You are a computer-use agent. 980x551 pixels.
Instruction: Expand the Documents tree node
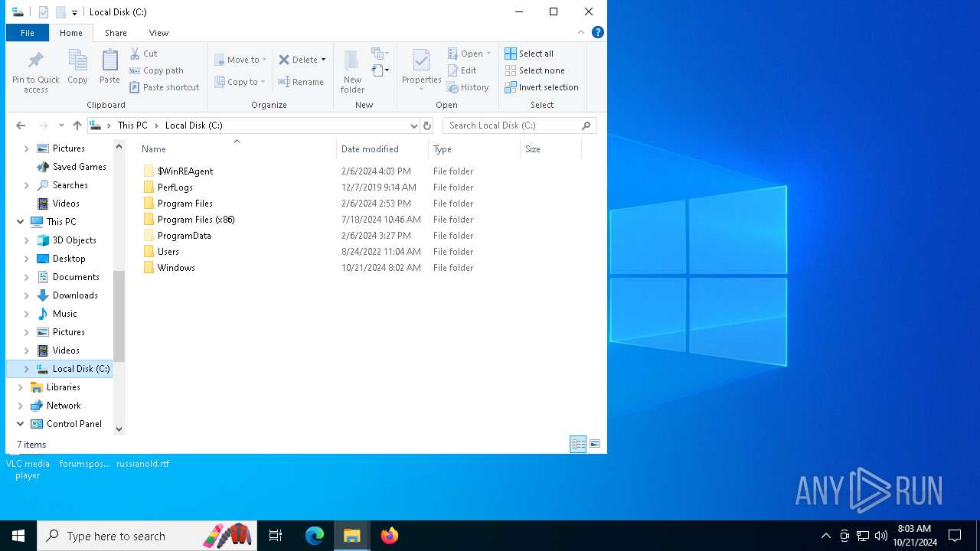(x=27, y=277)
